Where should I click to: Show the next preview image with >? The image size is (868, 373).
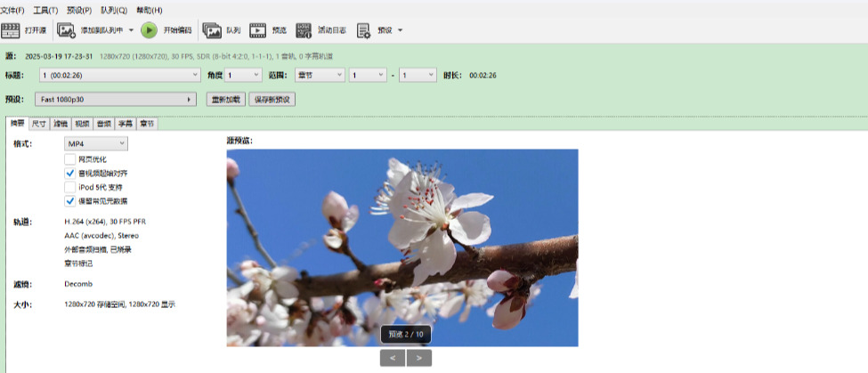(419, 358)
